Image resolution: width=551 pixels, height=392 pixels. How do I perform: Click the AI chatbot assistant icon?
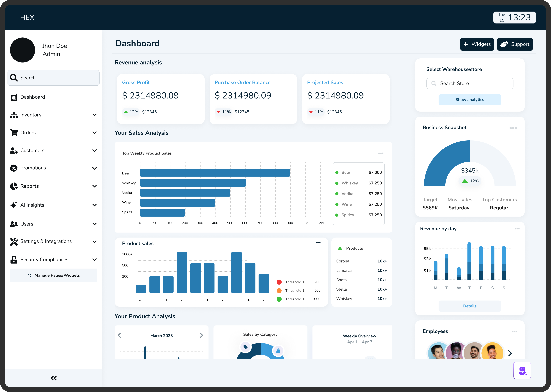point(522,371)
